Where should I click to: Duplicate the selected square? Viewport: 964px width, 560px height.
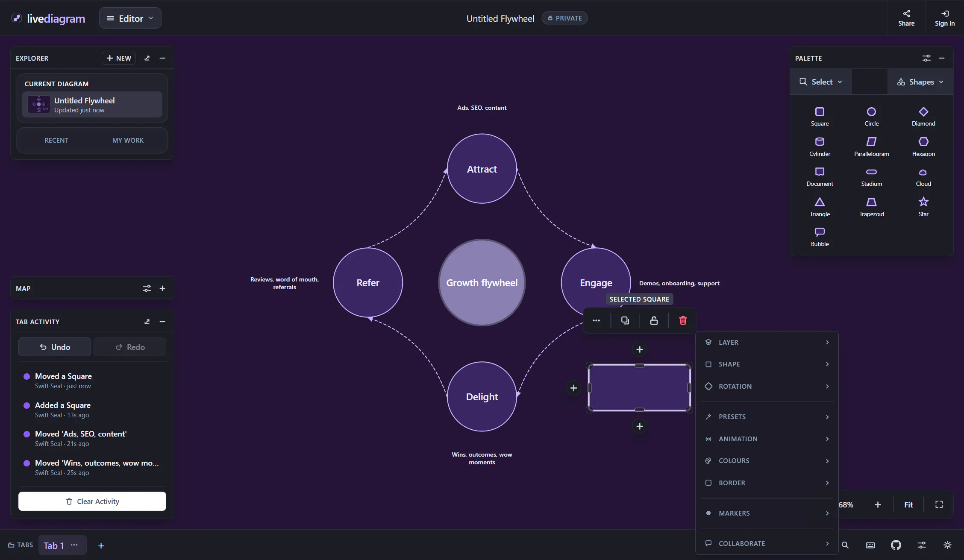[625, 320]
